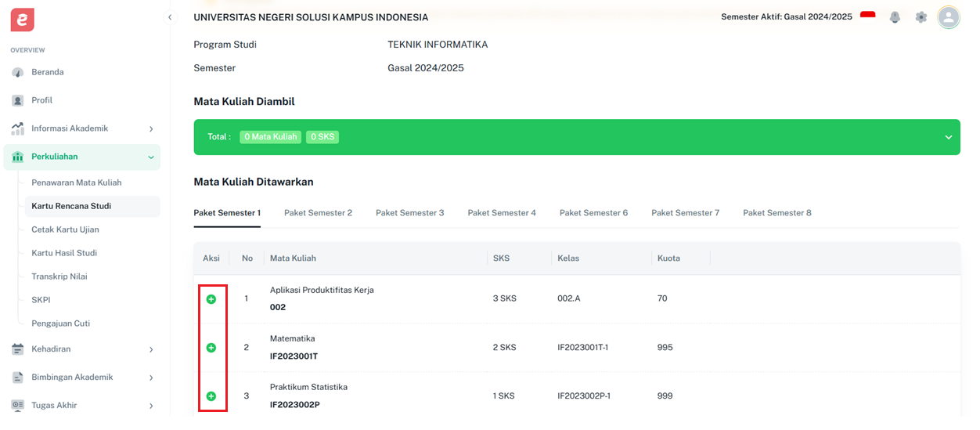This screenshot has width=980, height=430.
Task: Open Kartu Hasil Studi page
Action: (64, 253)
